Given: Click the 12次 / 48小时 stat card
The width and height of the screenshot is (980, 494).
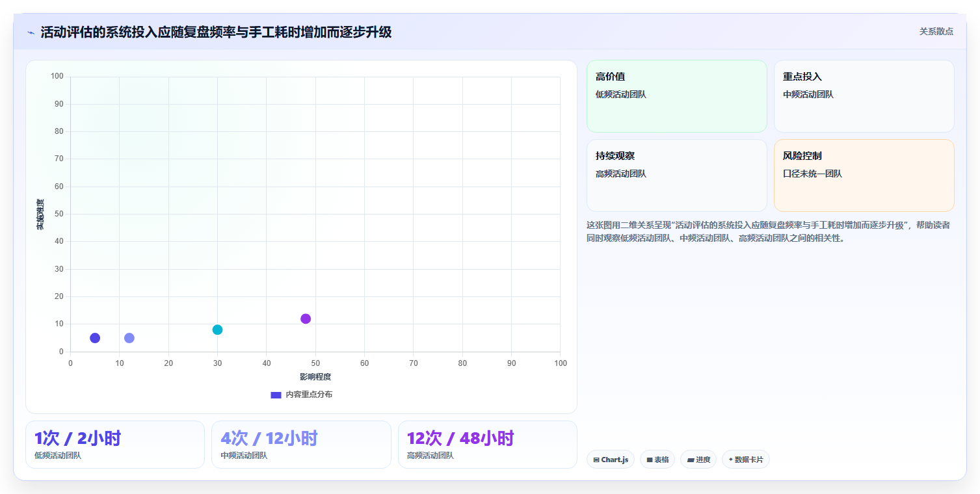Looking at the screenshot, I should coord(488,445).
